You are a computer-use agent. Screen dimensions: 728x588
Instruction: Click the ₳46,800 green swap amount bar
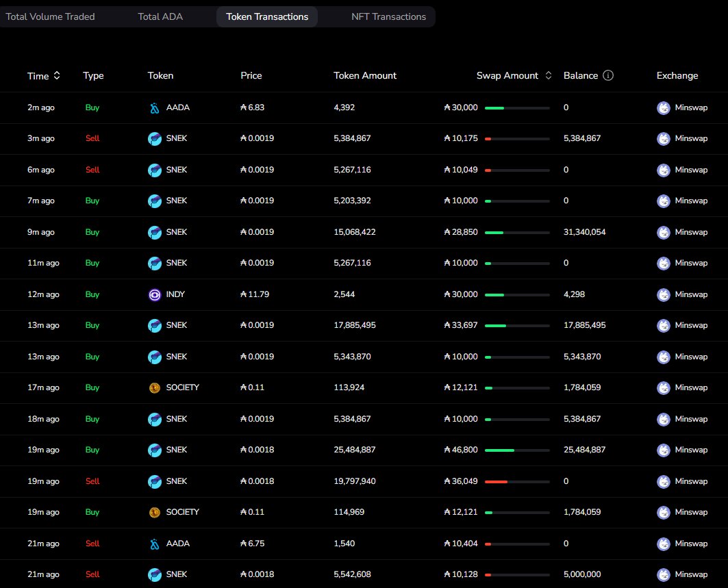[x=517, y=450]
